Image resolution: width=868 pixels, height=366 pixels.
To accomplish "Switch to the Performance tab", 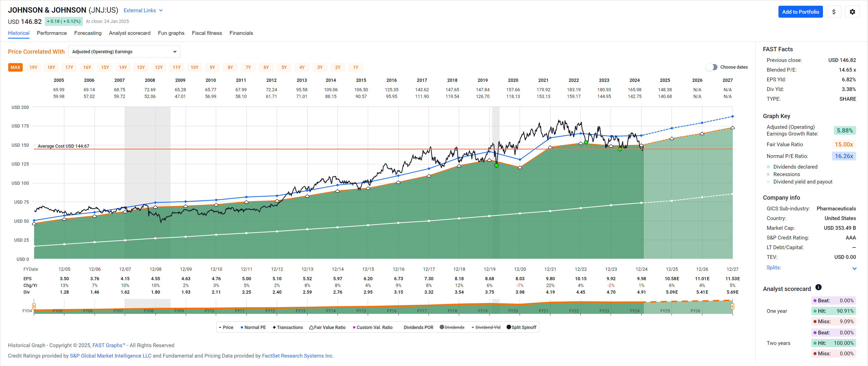I will coord(51,33).
